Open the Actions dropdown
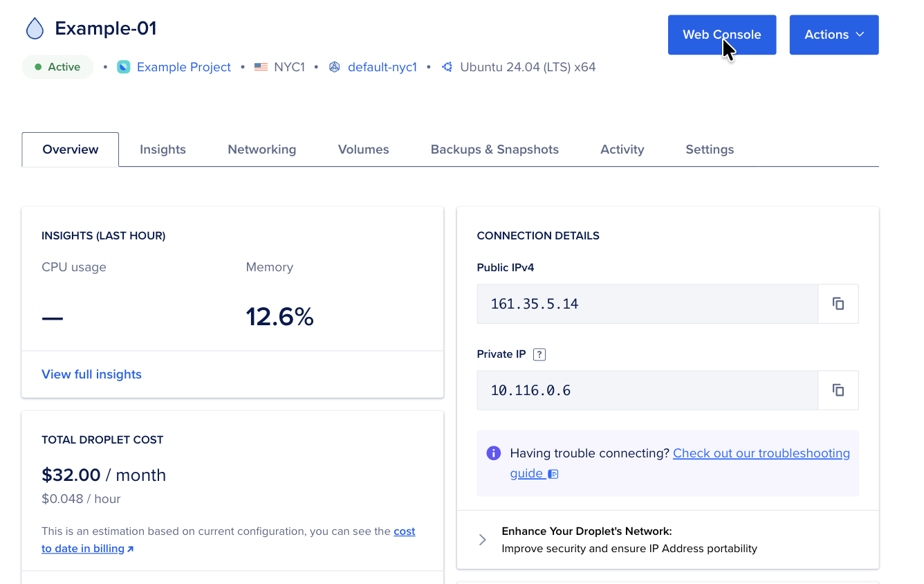The height and width of the screenshot is (584, 924). 833,35
